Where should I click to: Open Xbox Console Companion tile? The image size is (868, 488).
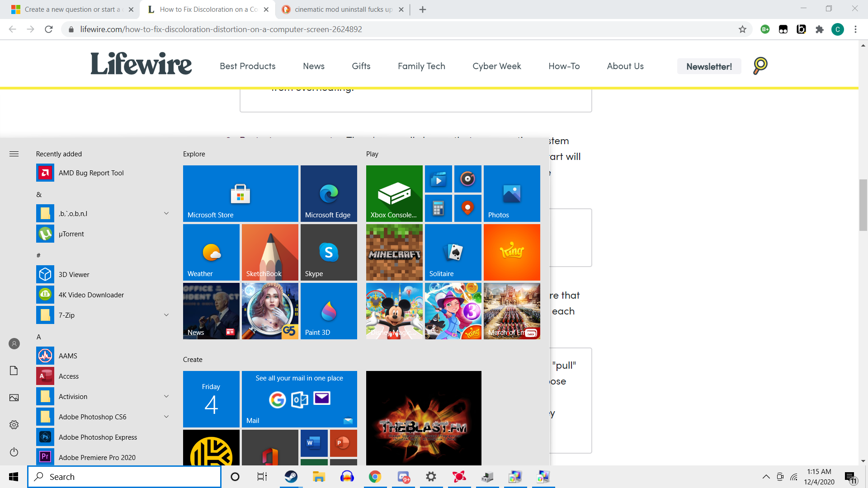pyautogui.click(x=394, y=193)
